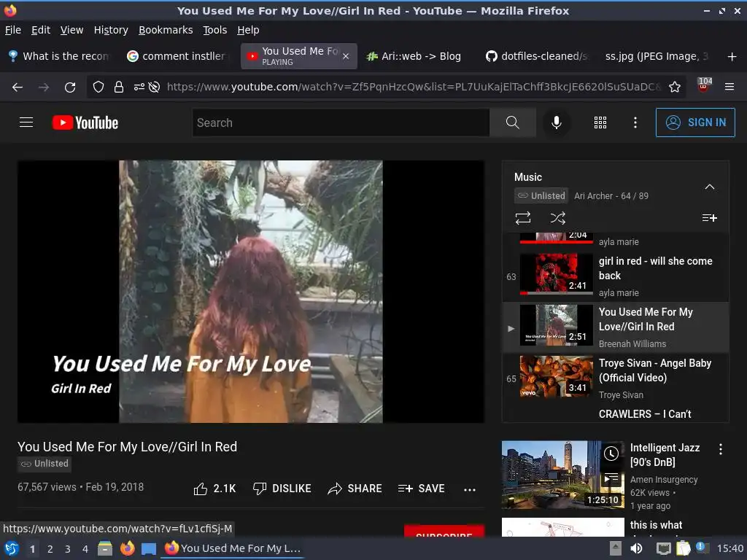The image size is (747, 560).
Task: Click the video player area
Action: point(251,292)
